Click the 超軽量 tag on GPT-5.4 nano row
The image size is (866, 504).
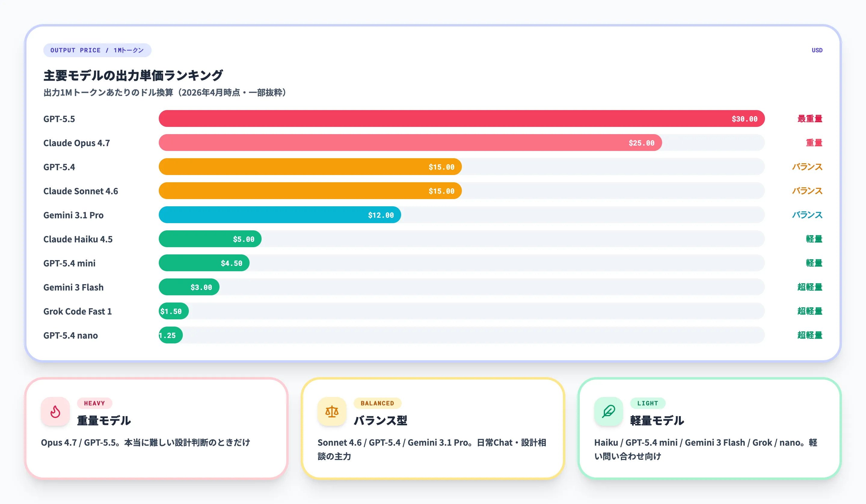click(x=810, y=335)
